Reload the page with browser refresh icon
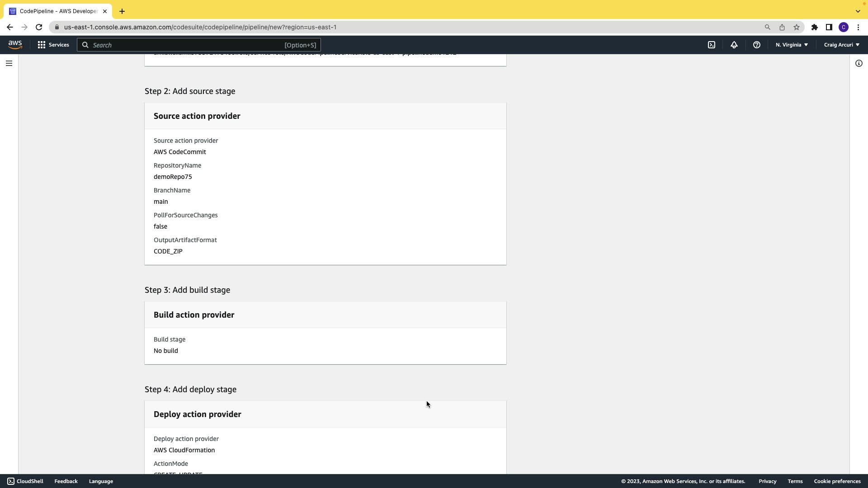Viewport: 868px width, 488px height. [x=39, y=27]
